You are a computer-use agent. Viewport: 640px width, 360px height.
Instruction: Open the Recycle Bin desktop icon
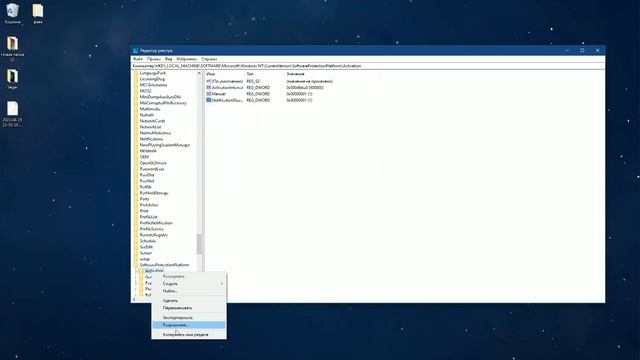click(x=13, y=11)
